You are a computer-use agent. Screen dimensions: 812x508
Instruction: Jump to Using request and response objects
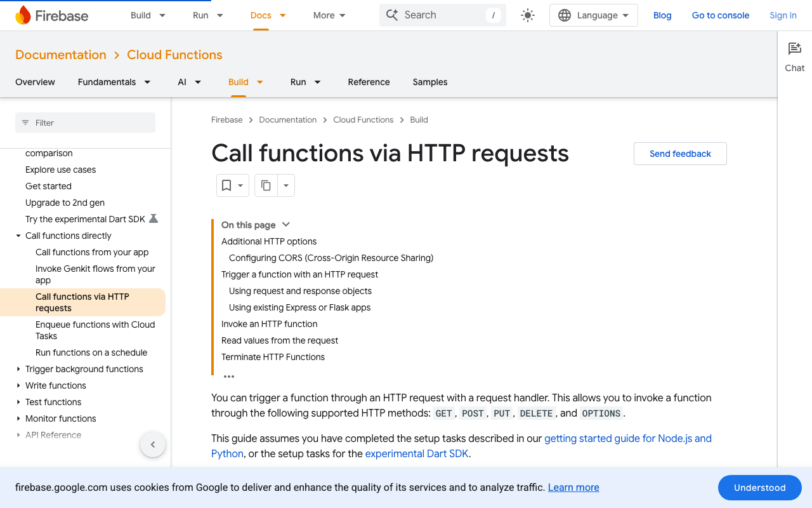point(300,291)
